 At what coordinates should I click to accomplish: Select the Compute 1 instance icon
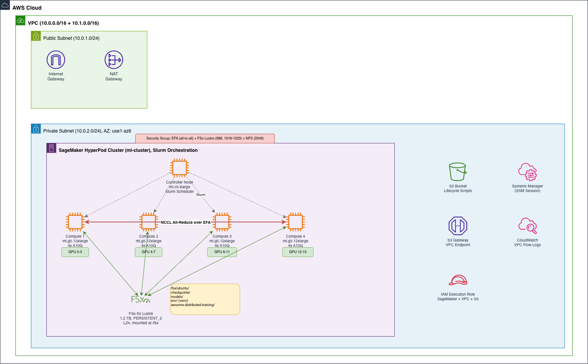click(75, 222)
